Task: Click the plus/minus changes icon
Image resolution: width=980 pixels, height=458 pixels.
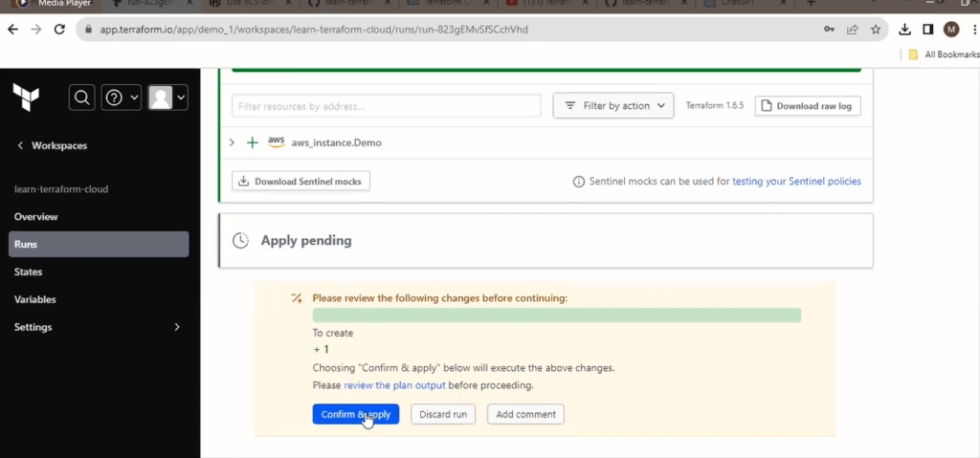Action: coord(297,298)
